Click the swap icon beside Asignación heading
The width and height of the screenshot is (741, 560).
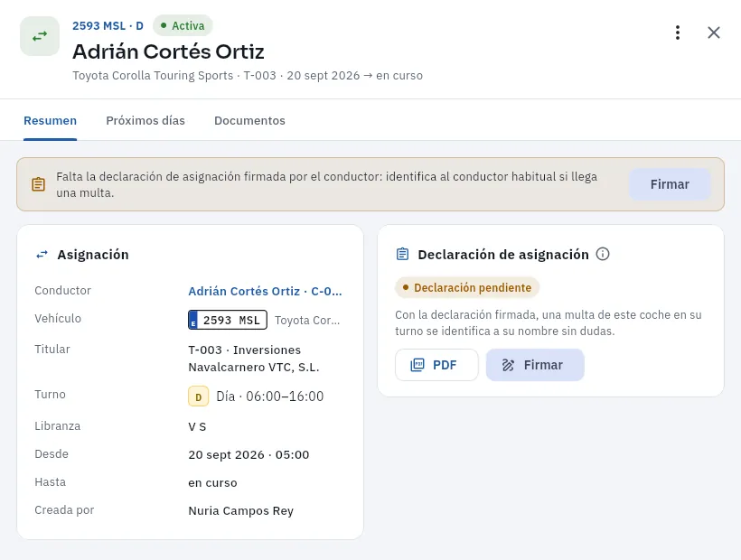point(42,255)
